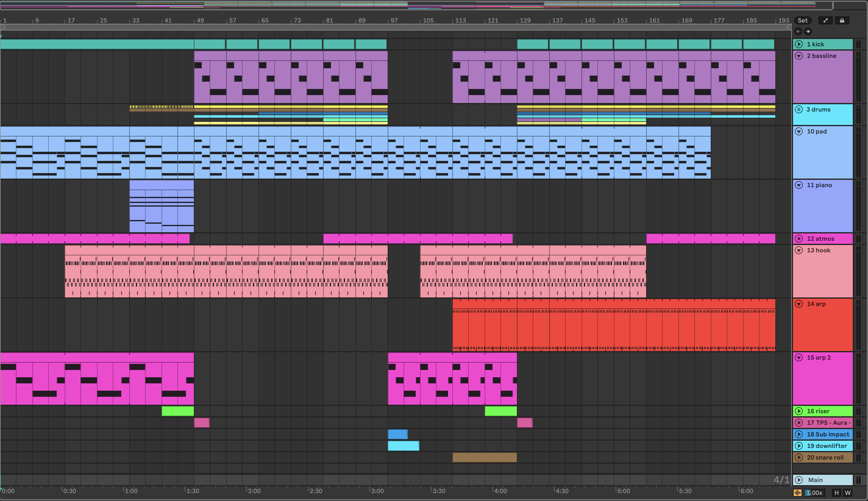868x501 pixels.
Task: Select the 16 riser track title
Action: 818,411
